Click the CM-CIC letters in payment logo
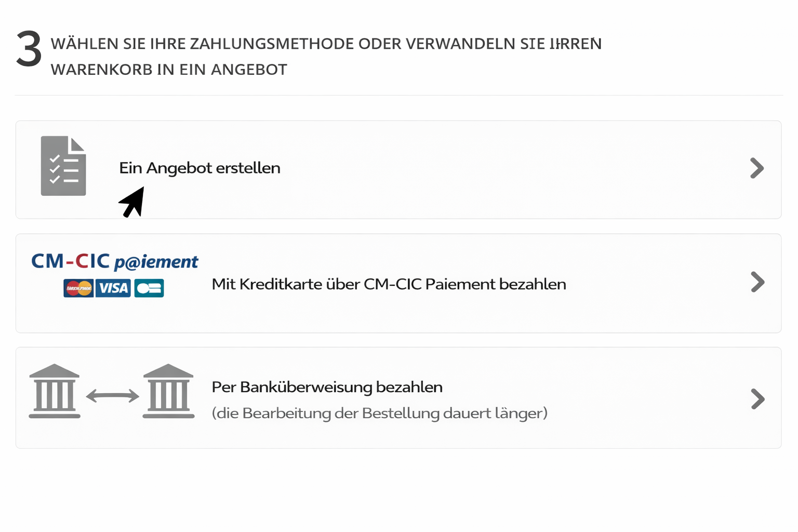Viewport: 798px width, 532px height. [71, 261]
